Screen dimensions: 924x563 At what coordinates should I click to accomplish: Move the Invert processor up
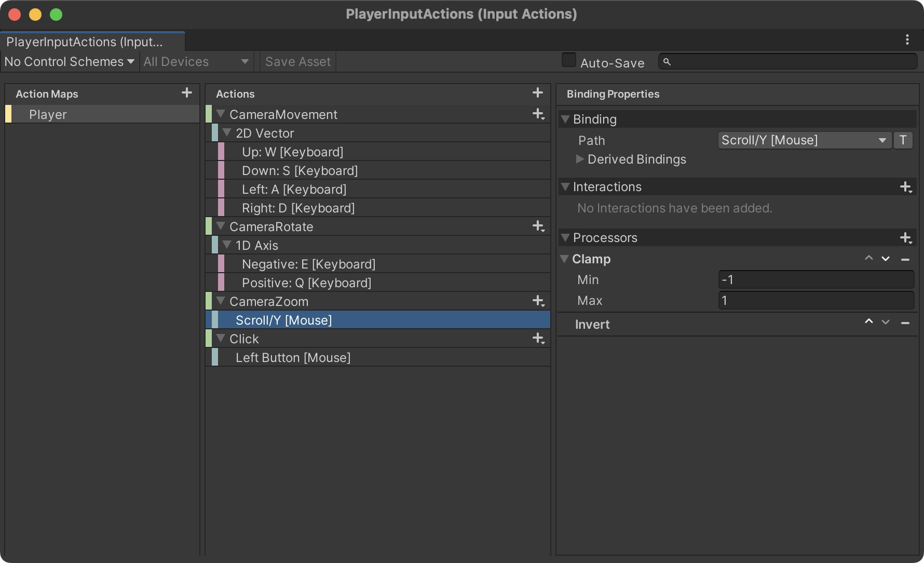pos(868,322)
